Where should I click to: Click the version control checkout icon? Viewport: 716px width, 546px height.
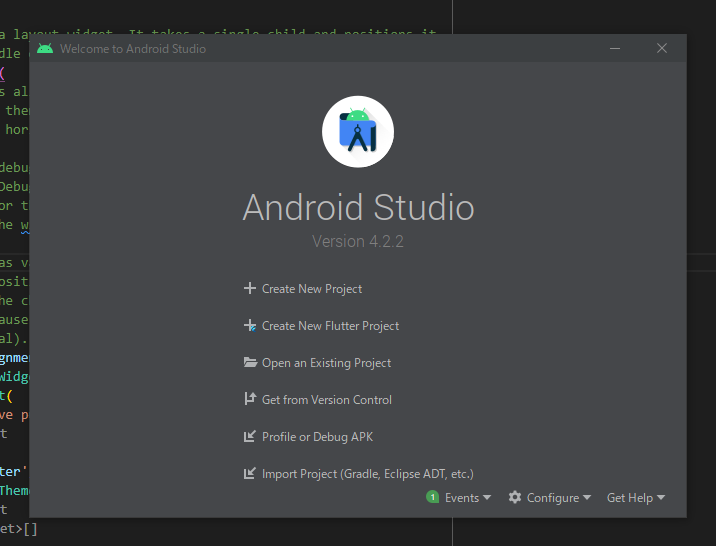pos(250,399)
